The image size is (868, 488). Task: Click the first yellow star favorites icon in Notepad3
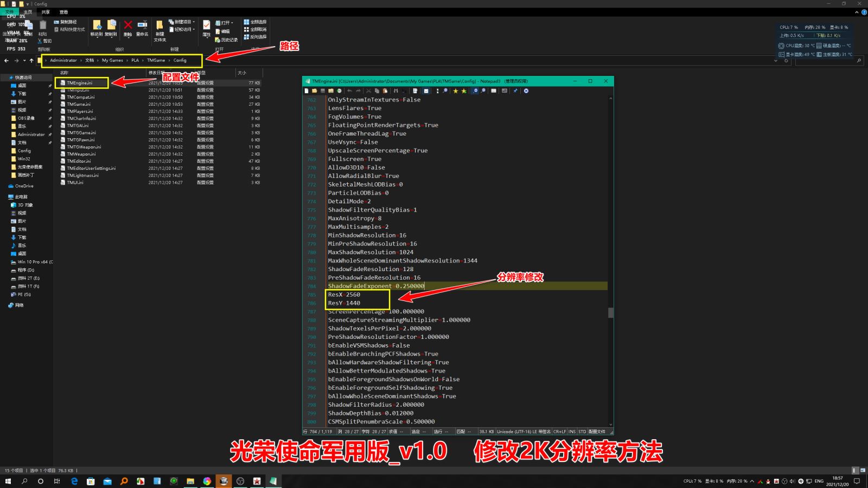[x=455, y=91]
